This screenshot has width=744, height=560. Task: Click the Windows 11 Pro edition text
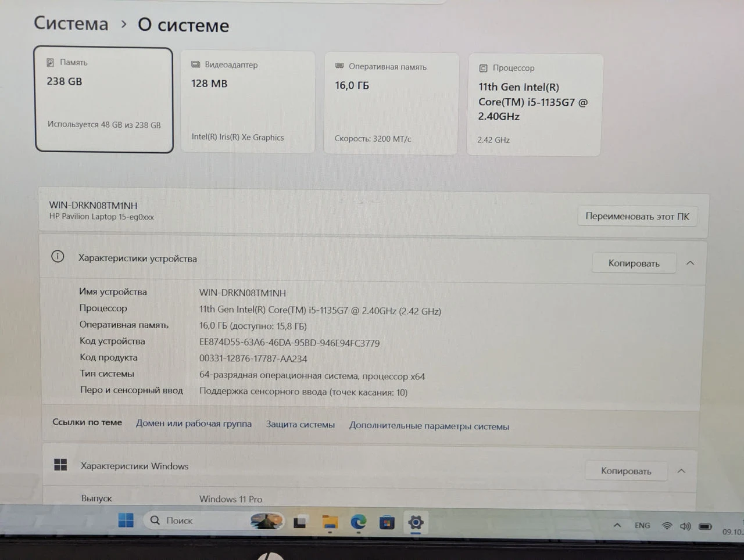[x=231, y=499]
